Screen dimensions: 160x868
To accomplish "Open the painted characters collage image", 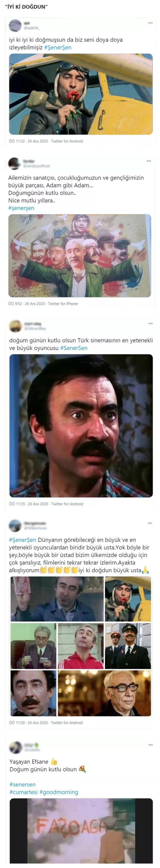I will [80, 256].
